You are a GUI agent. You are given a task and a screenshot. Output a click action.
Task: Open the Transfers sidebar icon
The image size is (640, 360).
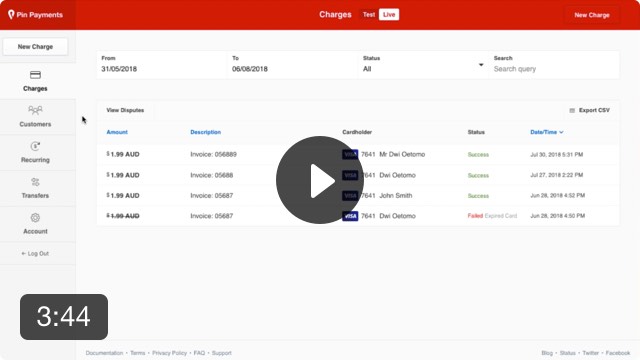pyautogui.click(x=35, y=182)
